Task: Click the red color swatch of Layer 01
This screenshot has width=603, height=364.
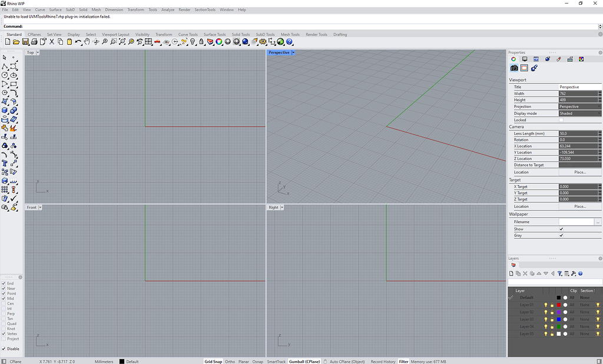Action: [558, 305]
